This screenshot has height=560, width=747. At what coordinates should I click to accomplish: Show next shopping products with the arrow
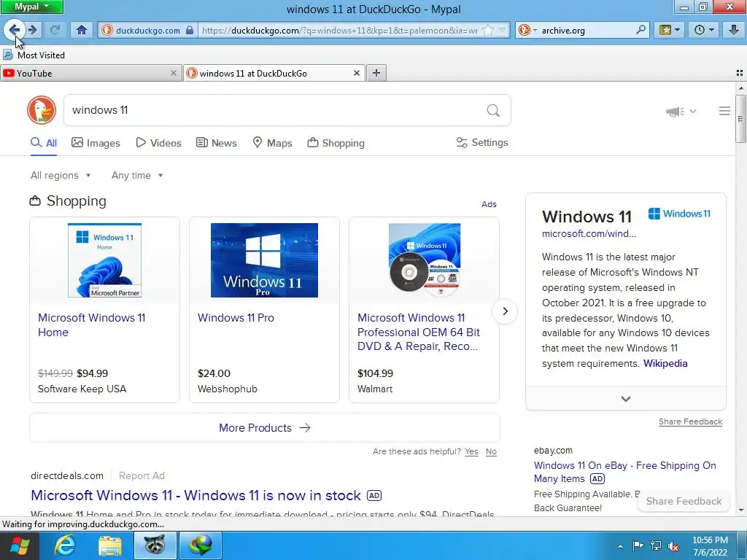point(505,311)
